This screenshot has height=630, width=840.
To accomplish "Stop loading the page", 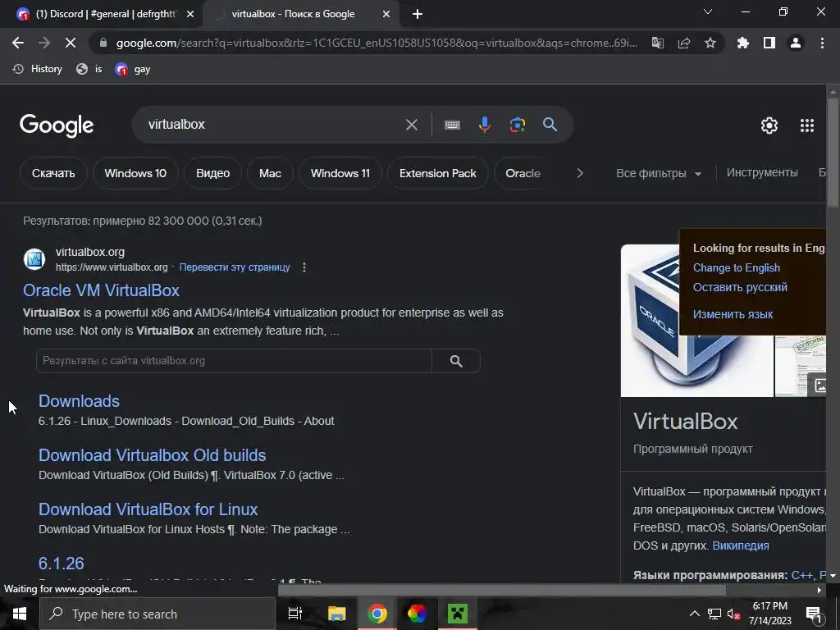I will pyautogui.click(x=71, y=43).
